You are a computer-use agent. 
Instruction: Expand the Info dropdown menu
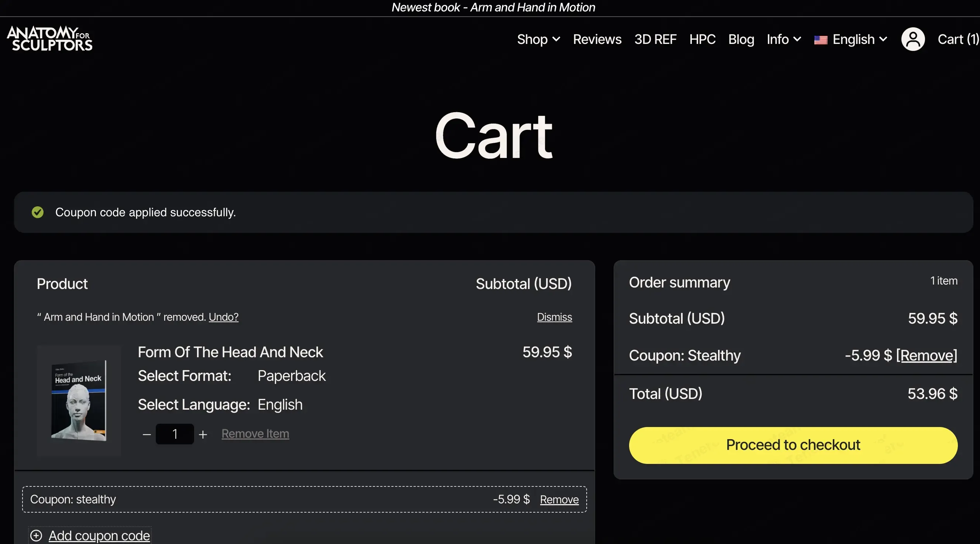click(784, 39)
